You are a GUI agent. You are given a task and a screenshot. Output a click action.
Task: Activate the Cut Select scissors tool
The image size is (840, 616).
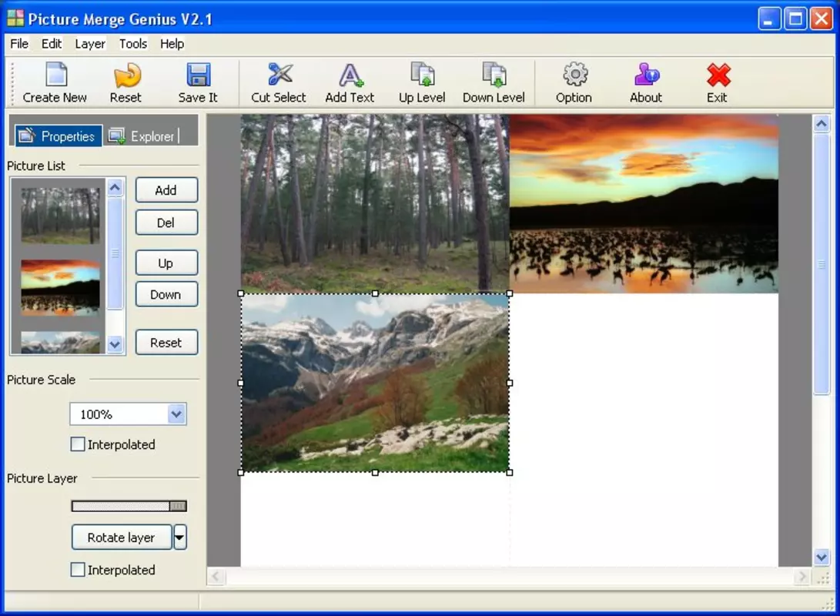pos(279,75)
